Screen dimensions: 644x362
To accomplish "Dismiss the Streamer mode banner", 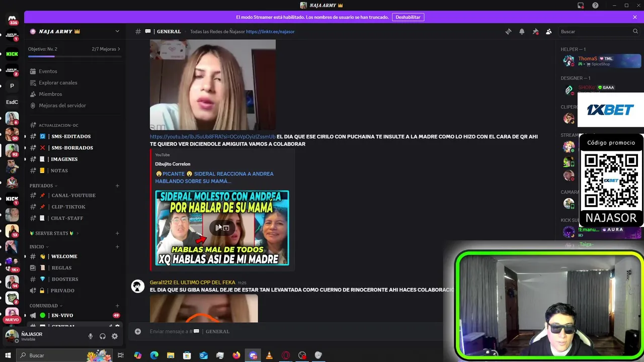I will pyautogui.click(x=635, y=17).
